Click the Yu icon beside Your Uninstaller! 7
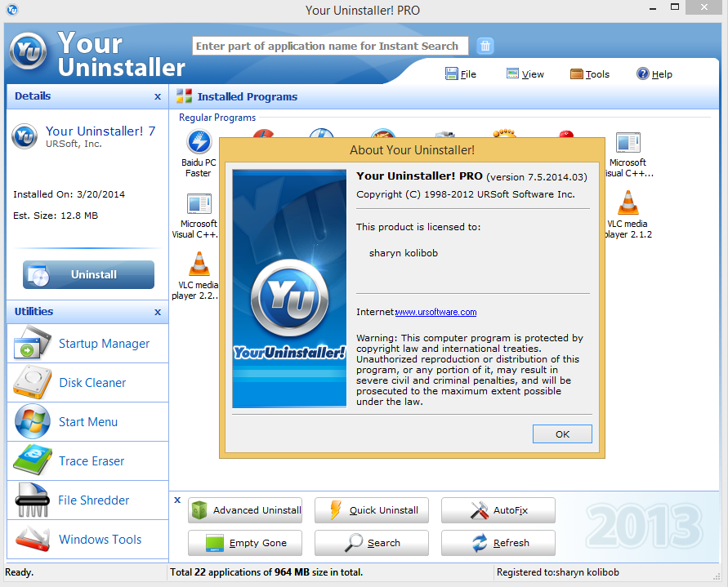Image resolution: width=728 pixels, height=587 pixels. [25, 136]
